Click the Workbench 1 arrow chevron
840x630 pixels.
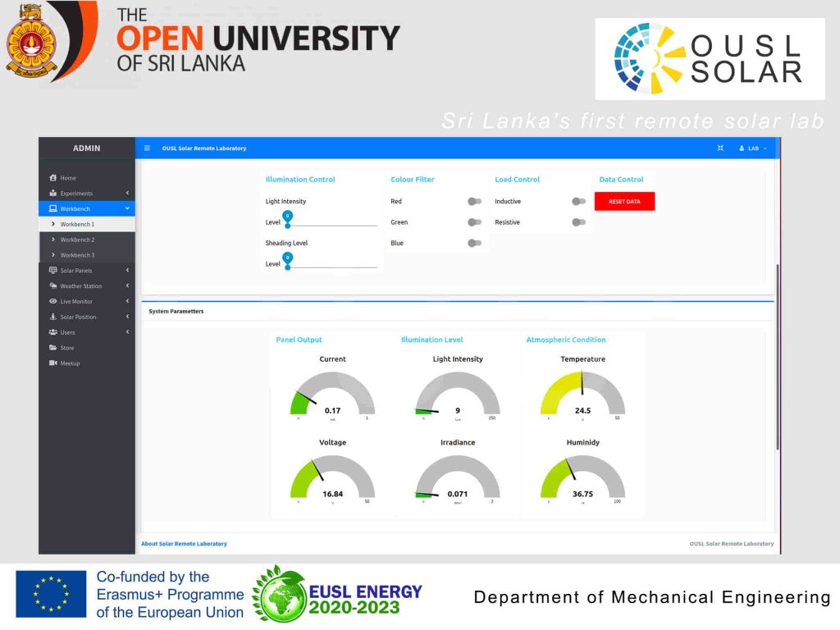click(x=53, y=224)
